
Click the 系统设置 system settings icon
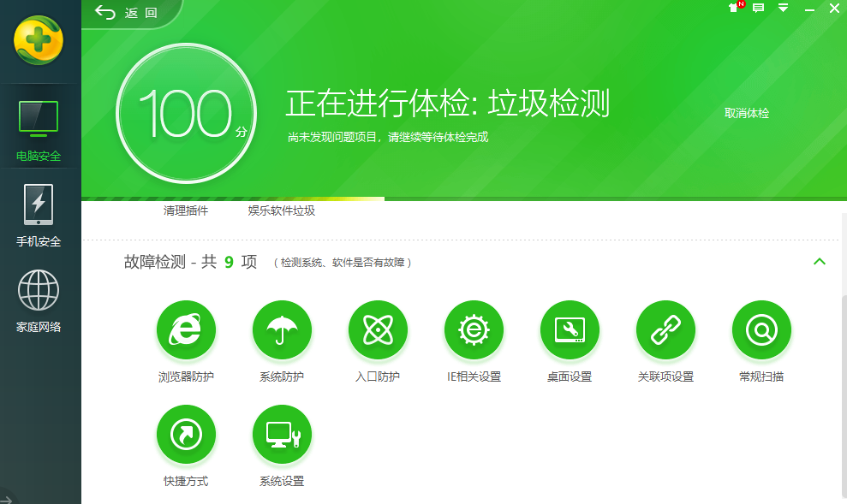282,434
